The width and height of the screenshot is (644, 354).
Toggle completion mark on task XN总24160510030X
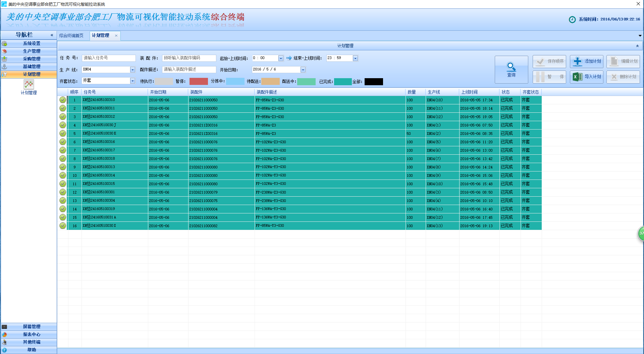pyautogui.click(x=63, y=225)
